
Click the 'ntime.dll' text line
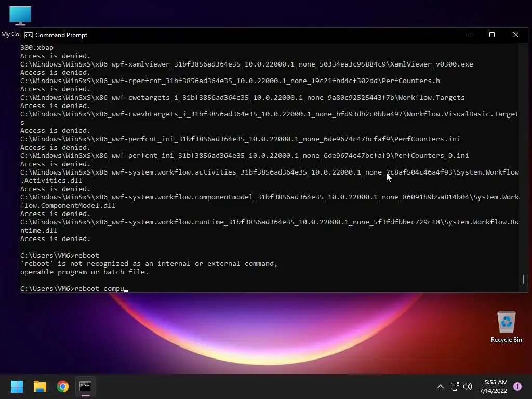[38, 230]
